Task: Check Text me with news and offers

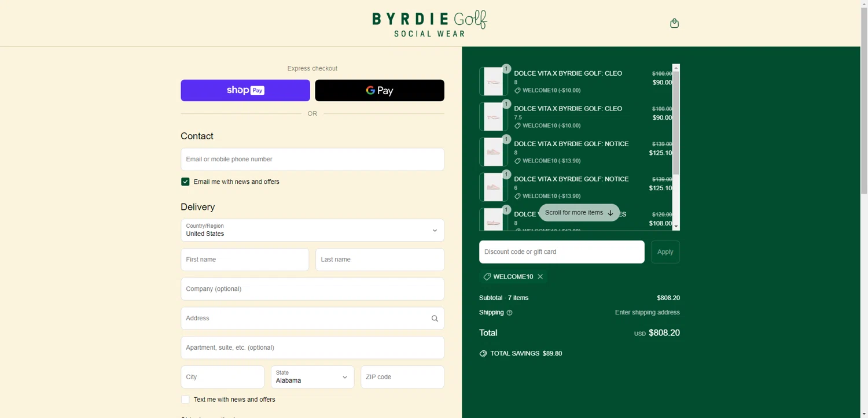Action: 185,399
